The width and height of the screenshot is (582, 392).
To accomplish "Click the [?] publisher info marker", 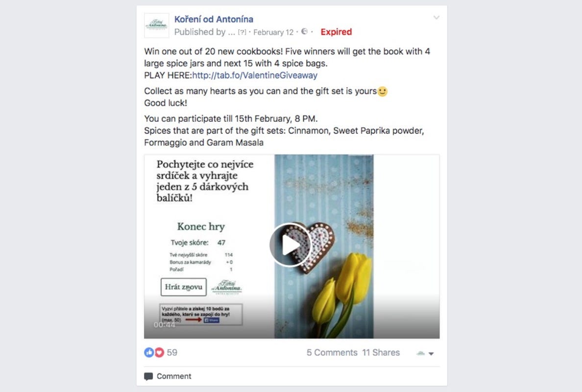I will (x=242, y=32).
